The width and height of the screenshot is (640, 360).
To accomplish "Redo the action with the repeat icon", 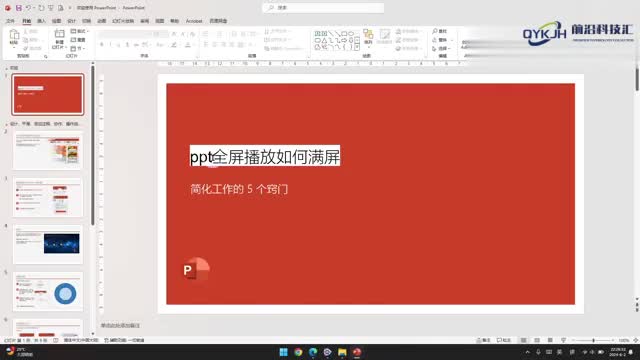I will pyautogui.click(x=41, y=8).
